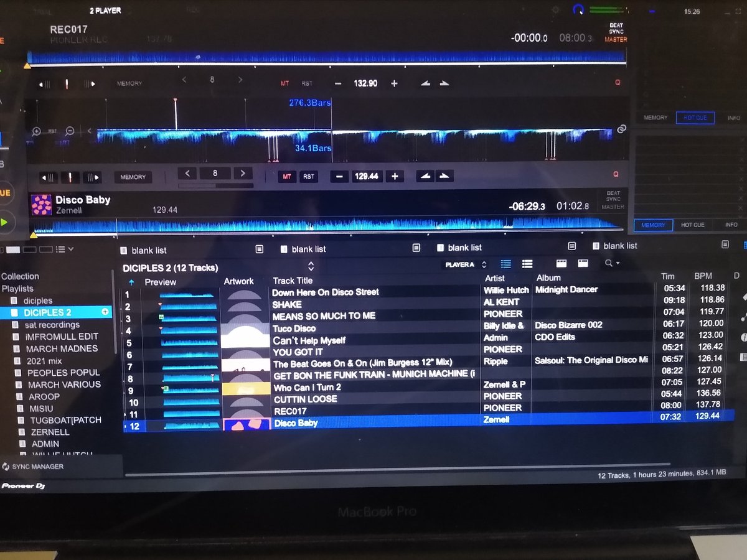Sort tracks by BPM column header
The image size is (747, 560).
[x=703, y=276]
